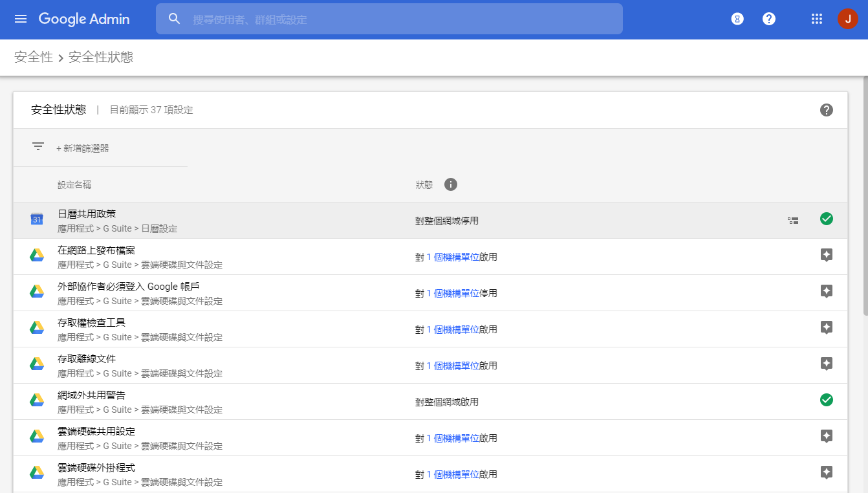The width and height of the screenshot is (868, 493).
Task: Open the hourglass tasks icon
Action: pos(737,19)
